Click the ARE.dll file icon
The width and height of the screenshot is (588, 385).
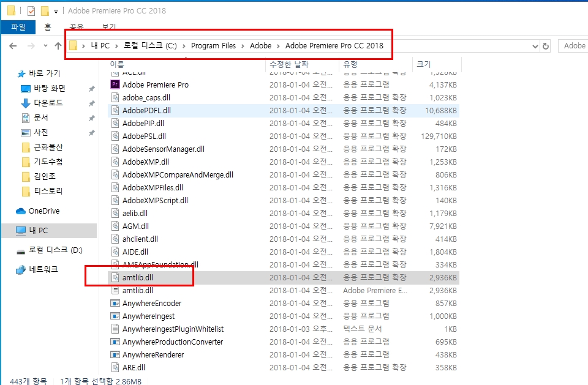[115, 367]
